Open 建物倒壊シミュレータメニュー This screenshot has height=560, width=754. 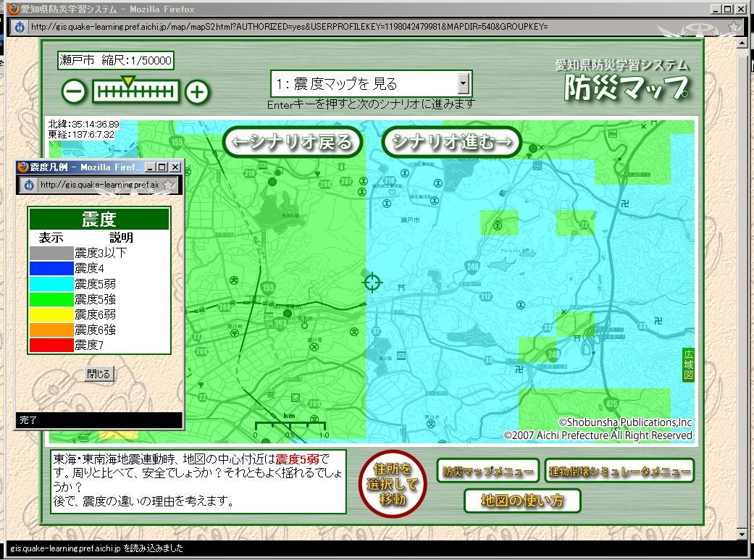620,471
